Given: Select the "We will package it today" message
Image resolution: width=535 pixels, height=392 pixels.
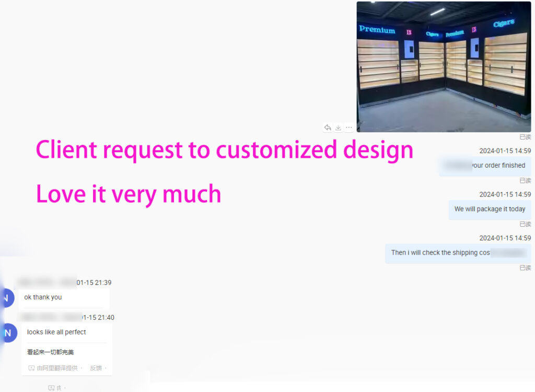Looking at the screenshot, I should click(x=490, y=209).
